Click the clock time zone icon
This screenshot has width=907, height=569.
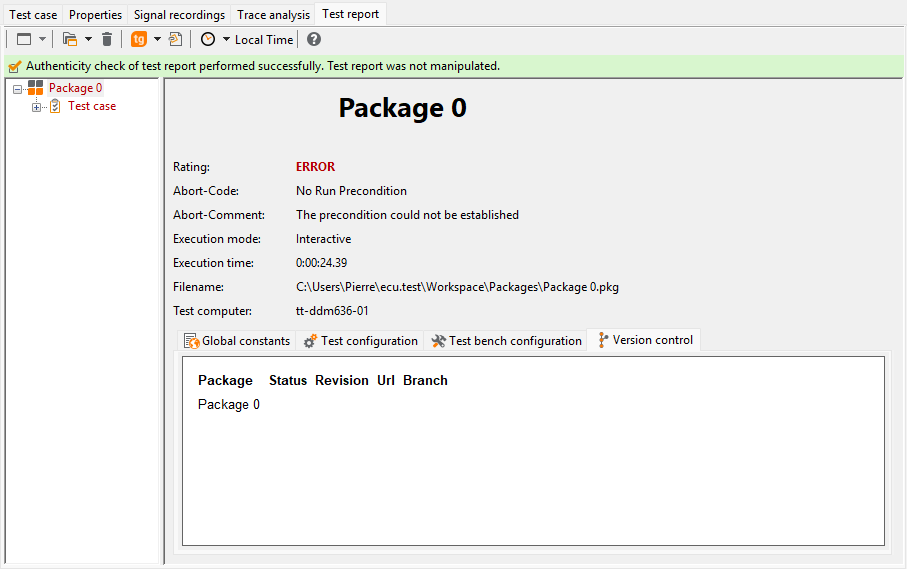click(x=208, y=39)
